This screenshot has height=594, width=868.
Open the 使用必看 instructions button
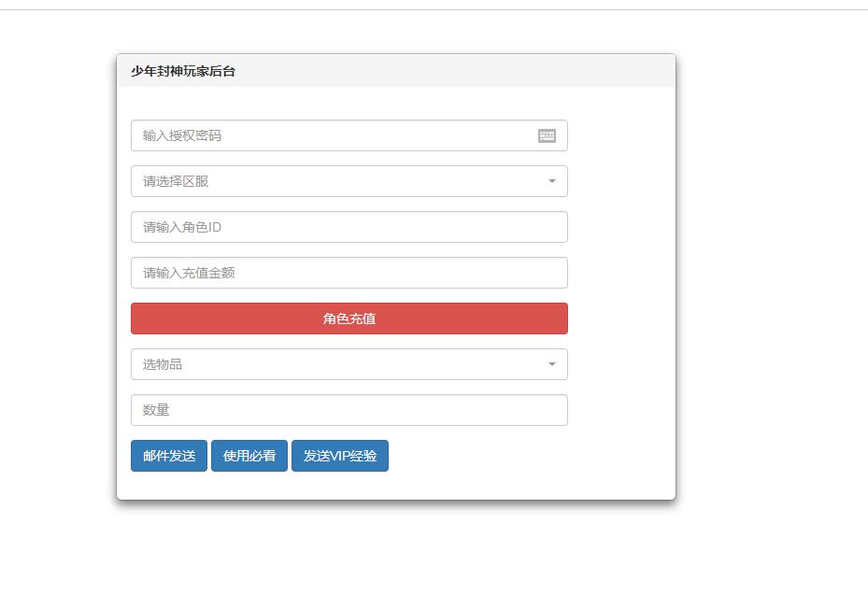pos(249,456)
